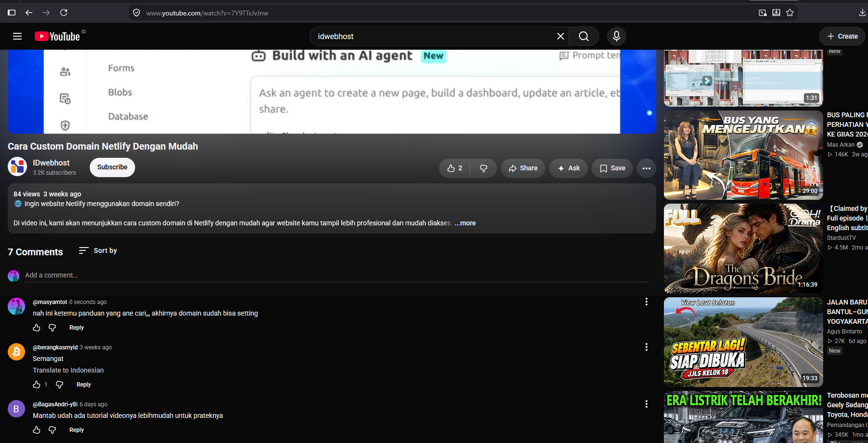Clear the search text with the X icon

point(561,36)
